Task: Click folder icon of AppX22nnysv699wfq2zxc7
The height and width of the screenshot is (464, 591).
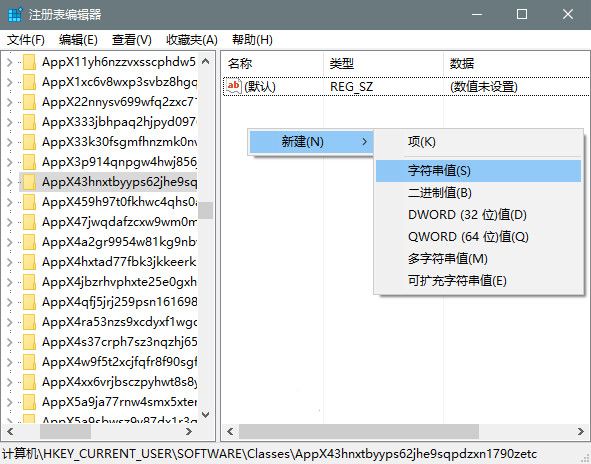Action: point(29,102)
